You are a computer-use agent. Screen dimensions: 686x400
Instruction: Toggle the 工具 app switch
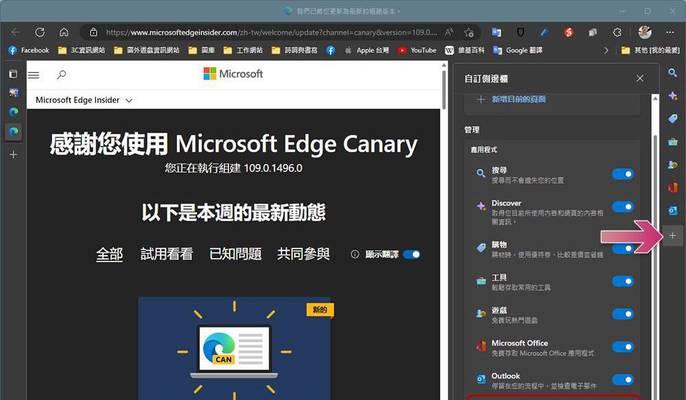coord(623,281)
